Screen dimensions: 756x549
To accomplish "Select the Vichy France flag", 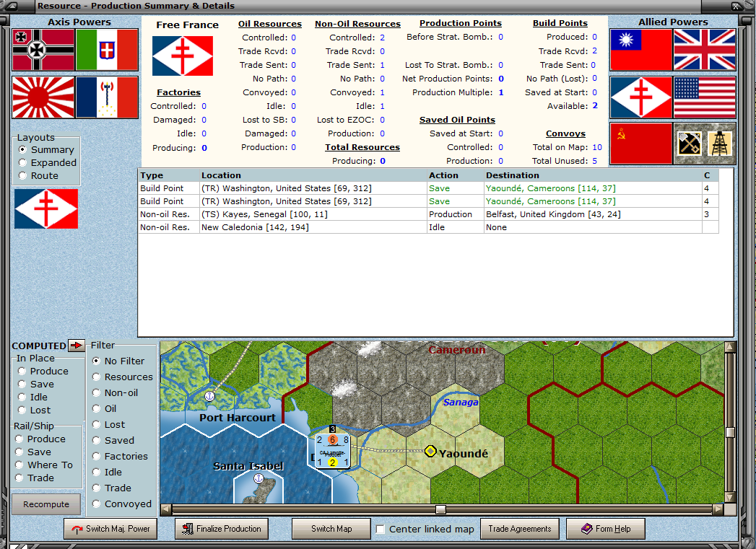I will click(x=107, y=97).
